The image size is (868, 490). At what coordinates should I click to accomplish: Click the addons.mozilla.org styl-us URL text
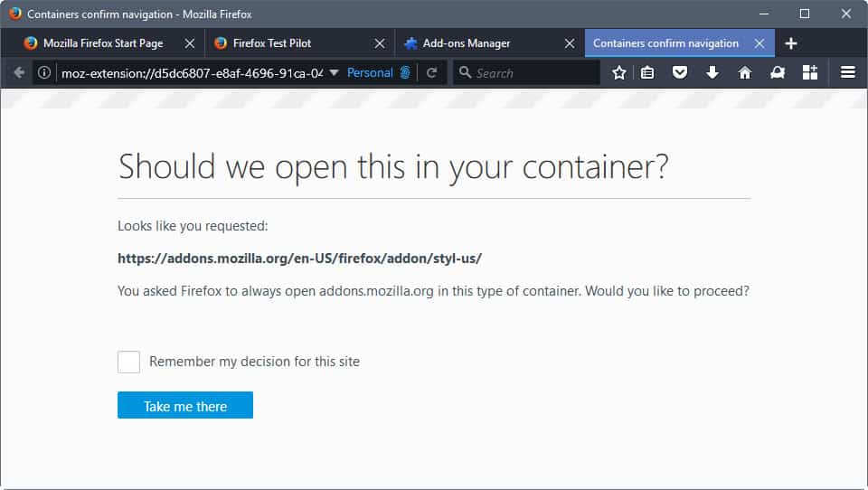tap(299, 259)
